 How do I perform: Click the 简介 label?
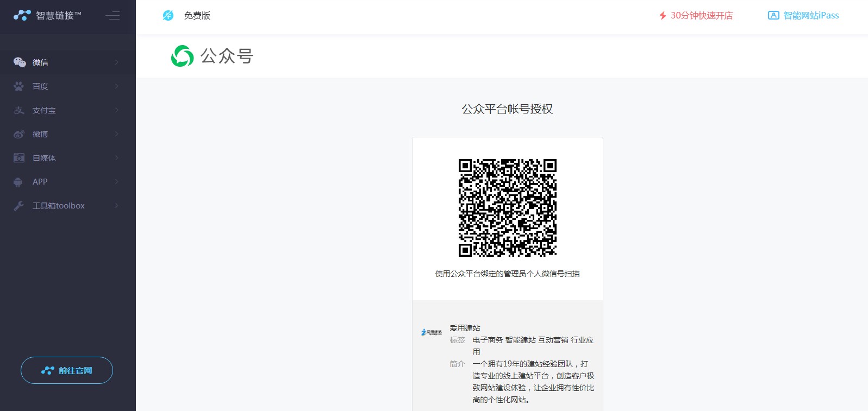(x=457, y=364)
